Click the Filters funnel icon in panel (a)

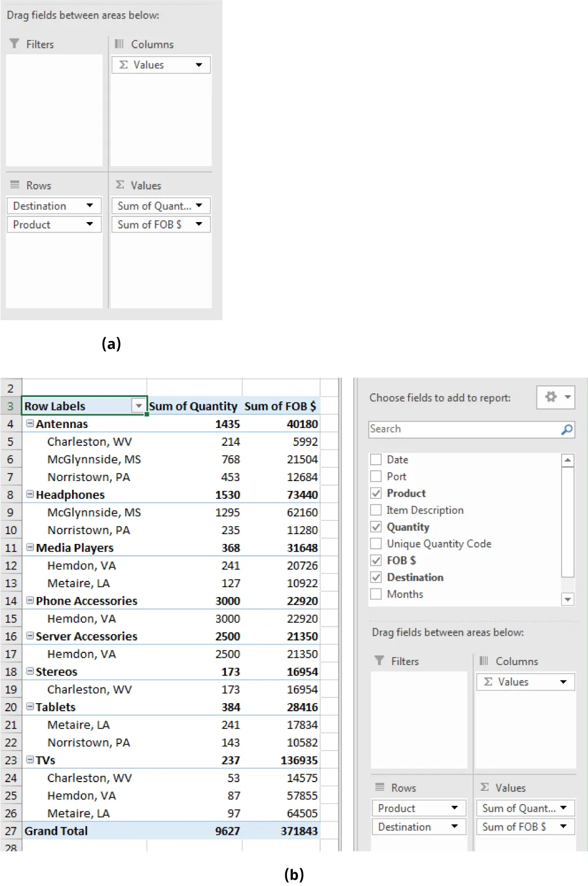coord(14,44)
